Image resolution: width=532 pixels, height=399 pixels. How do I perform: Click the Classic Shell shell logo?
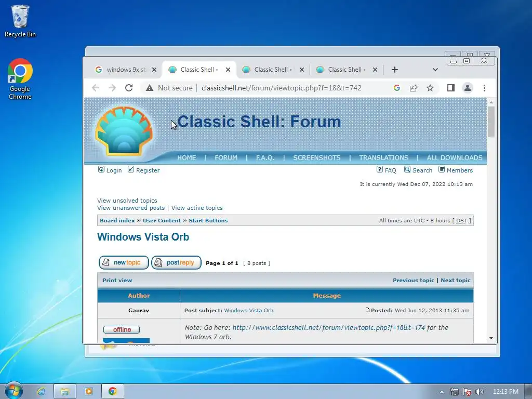tap(124, 131)
